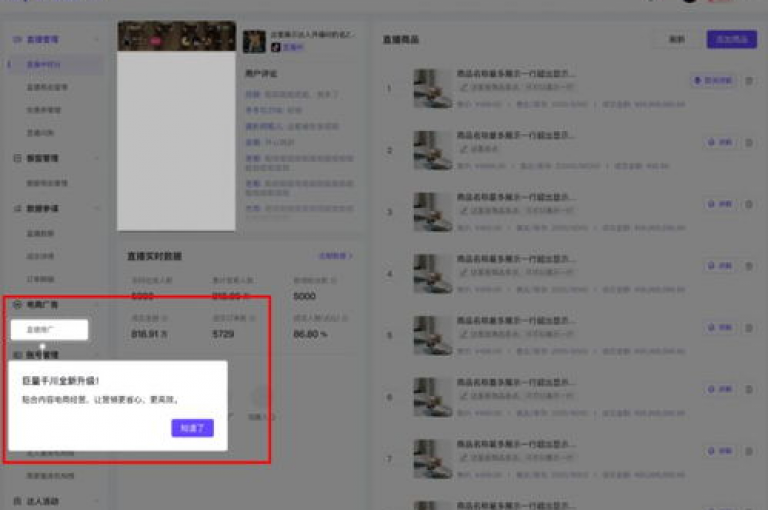Click the explain button on product row 2
The width and height of the screenshot is (768, 510).
(720, 143)
